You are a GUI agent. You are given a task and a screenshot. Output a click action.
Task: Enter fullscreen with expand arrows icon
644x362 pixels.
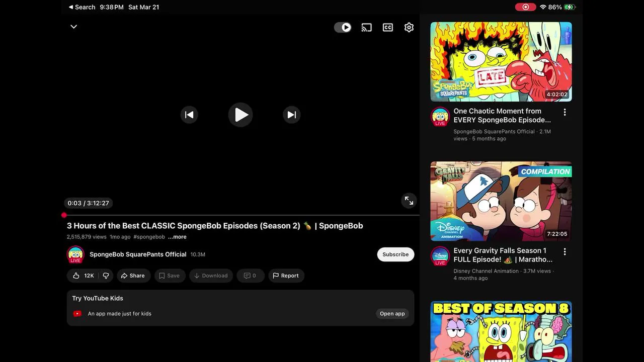click(x=409, y=201)
